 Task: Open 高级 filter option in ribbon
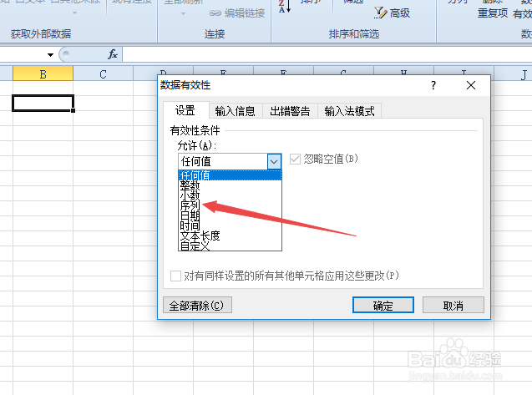393,13
